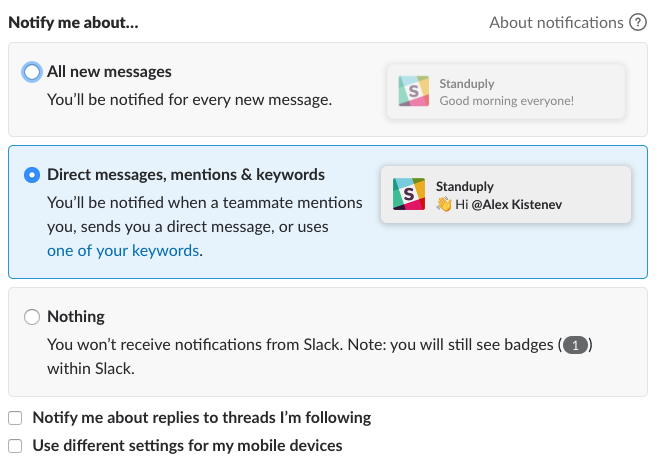This screenshot has width=658, height=466.
Task: Click the Nothing option label text
Action: (76, 317)
